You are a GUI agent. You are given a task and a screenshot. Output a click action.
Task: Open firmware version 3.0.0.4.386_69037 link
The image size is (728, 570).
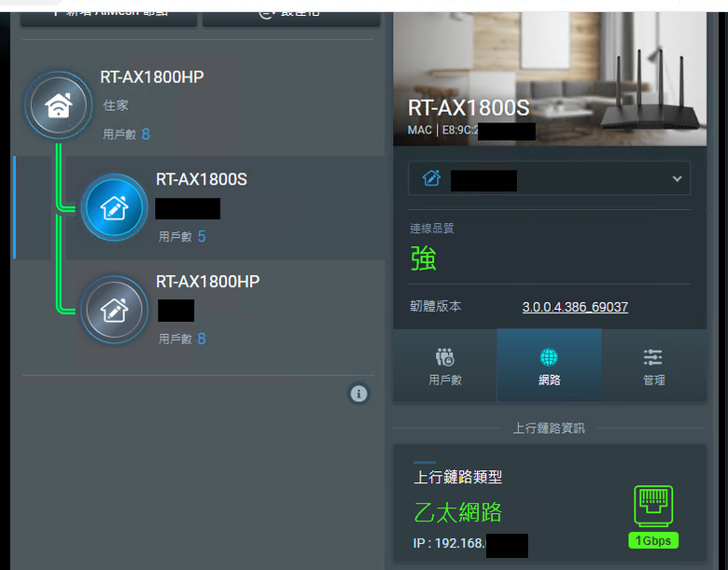click(575, 307)
